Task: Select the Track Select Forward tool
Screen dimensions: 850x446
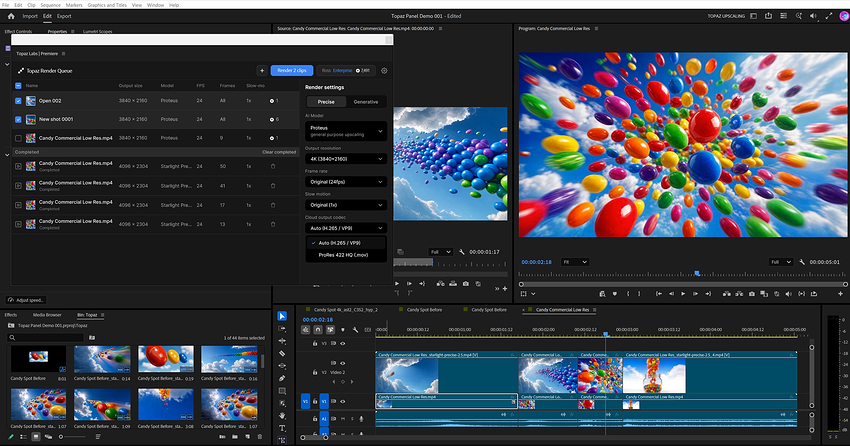Action: pos(282,328)
